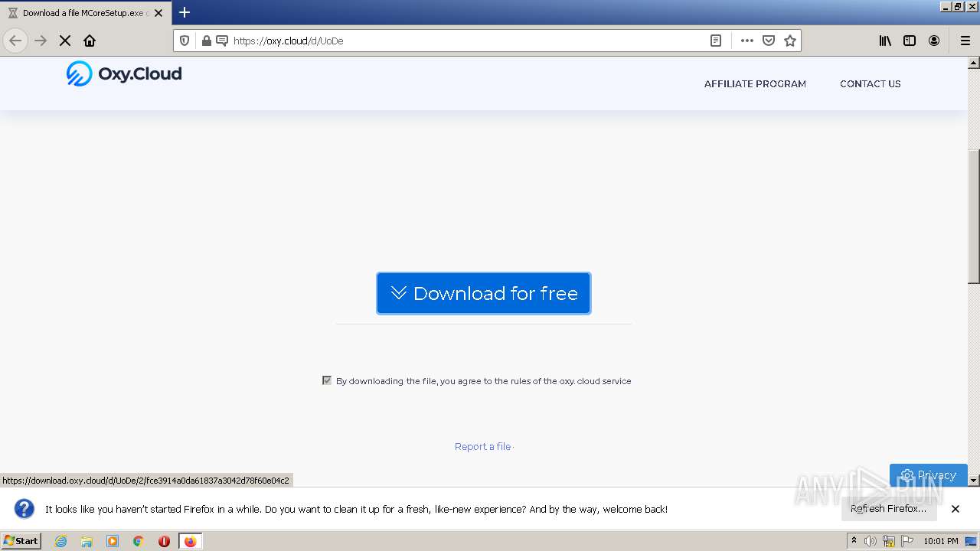Click the question-mark info icon in notification bar

[24, 509]
